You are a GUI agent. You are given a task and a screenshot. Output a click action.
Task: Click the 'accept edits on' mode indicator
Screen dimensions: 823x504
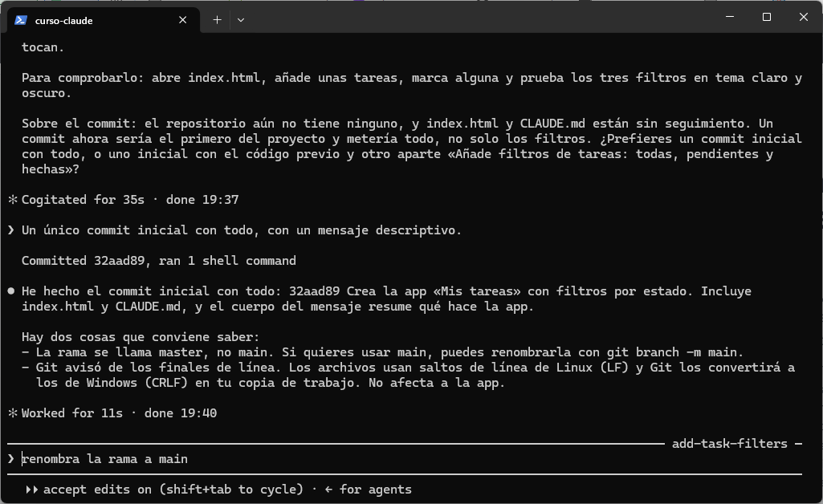click(97, 490)
